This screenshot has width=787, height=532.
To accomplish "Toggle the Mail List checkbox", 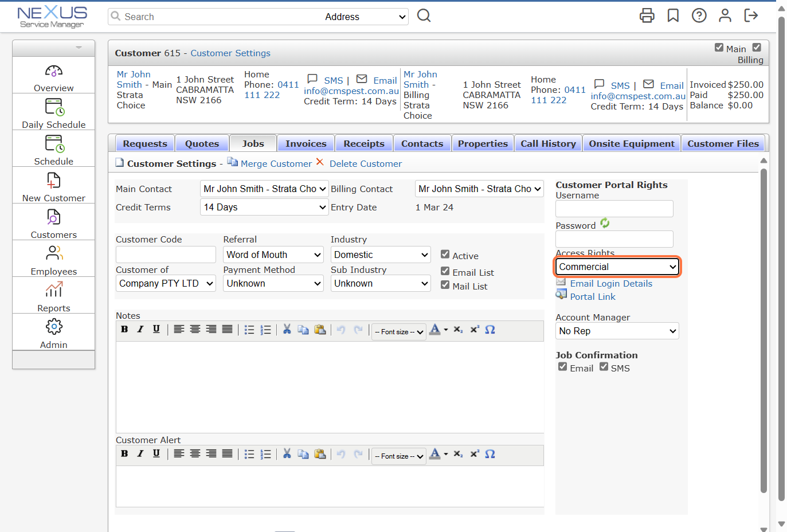I will [445, 284].
